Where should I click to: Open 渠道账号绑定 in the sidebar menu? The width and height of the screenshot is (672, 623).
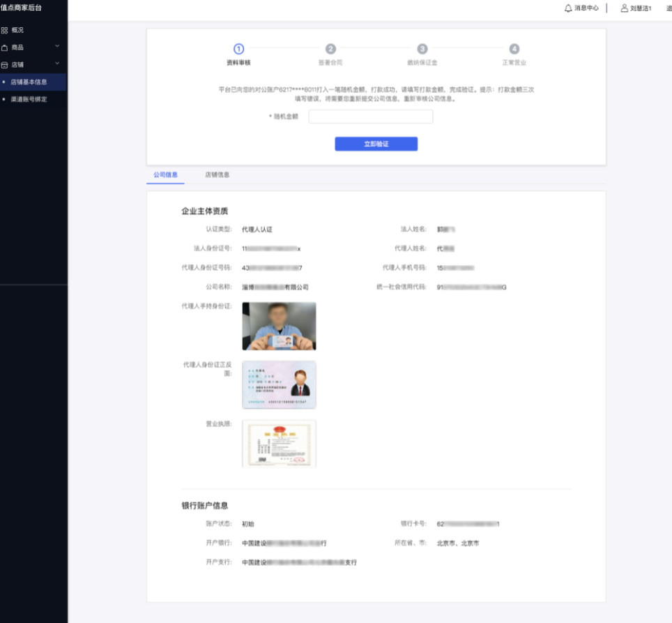point(29,98)
